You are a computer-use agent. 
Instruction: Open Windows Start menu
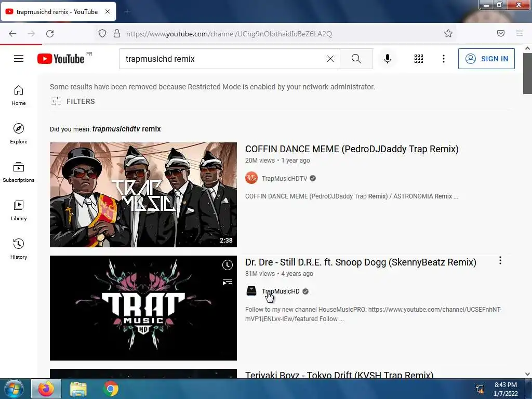14,389
